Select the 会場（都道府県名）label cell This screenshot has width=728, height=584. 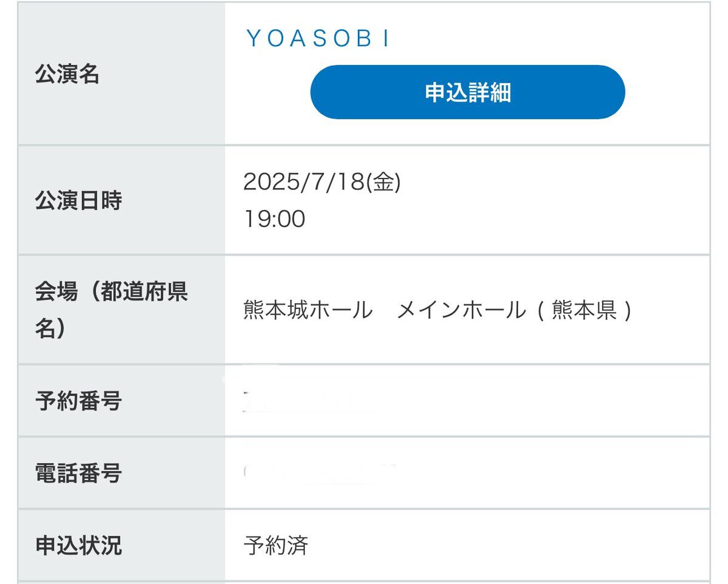tap(121, 310)
